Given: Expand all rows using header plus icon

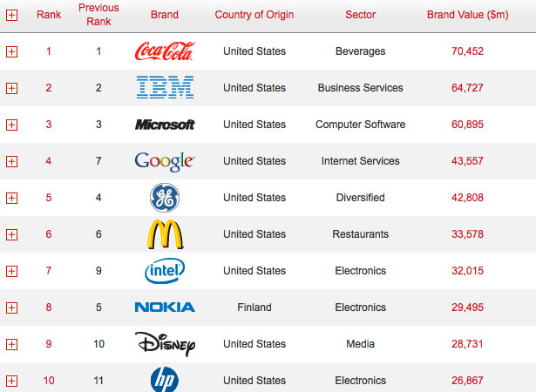Looking at the screenshot, I should pos(11,15).
